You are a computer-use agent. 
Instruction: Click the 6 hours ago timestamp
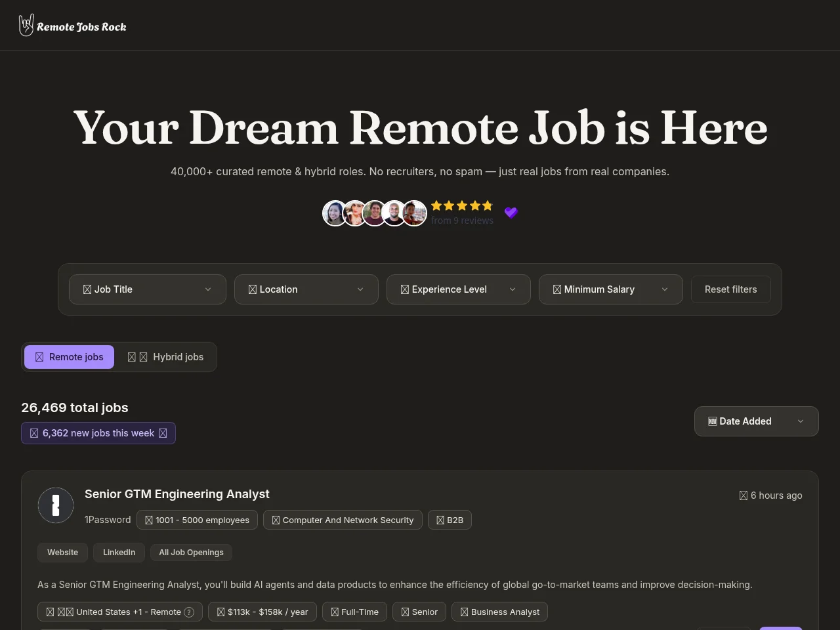point(770,495)
